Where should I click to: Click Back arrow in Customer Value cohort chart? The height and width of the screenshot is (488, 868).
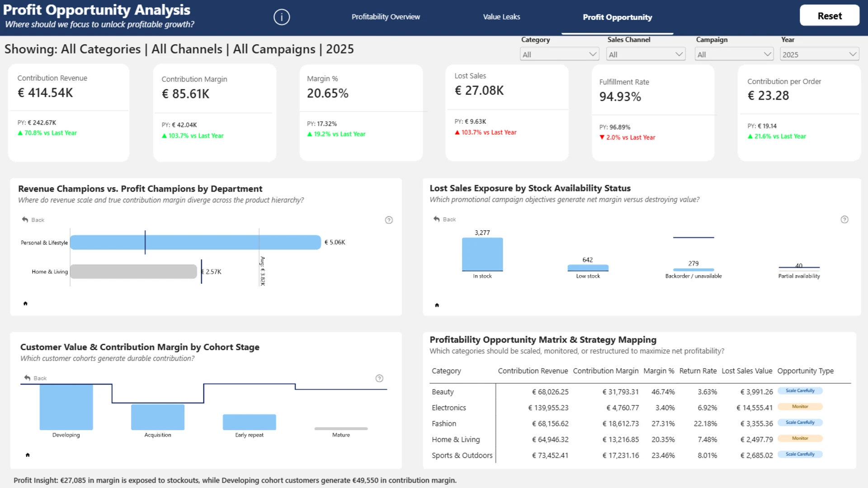click(28, 378)
